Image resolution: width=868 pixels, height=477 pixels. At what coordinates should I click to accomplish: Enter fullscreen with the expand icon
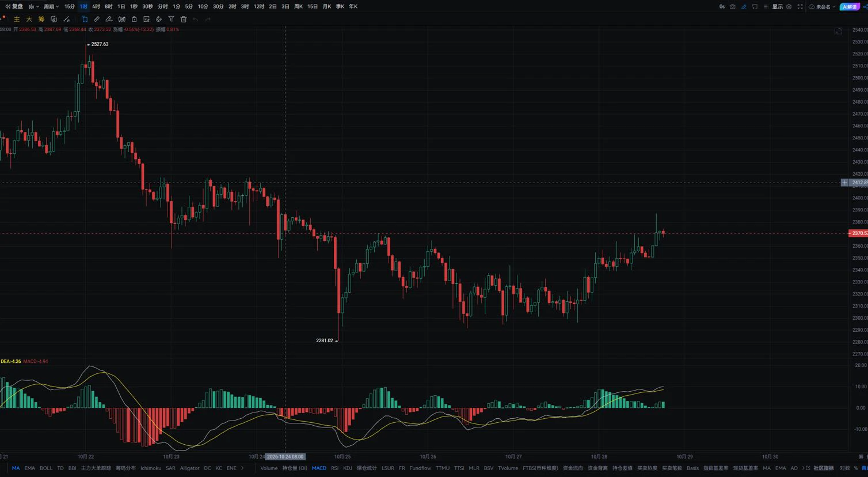pos(800,6)
